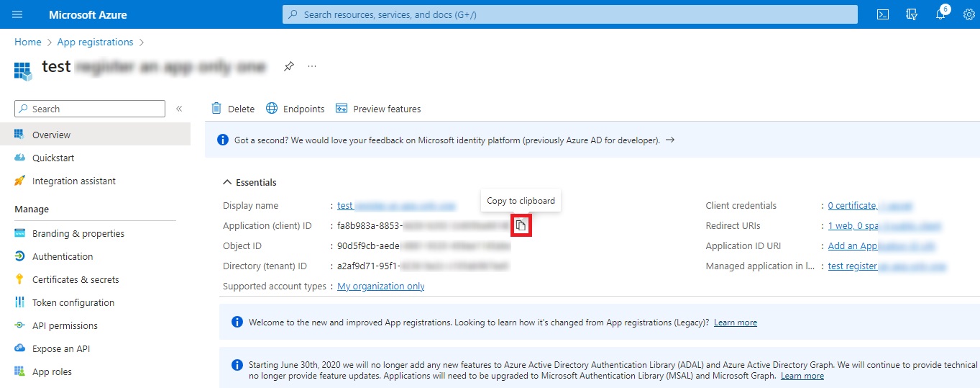Select the Application (client) ID value
This screenshot has height=388, width=980.
tap(423, 225)
